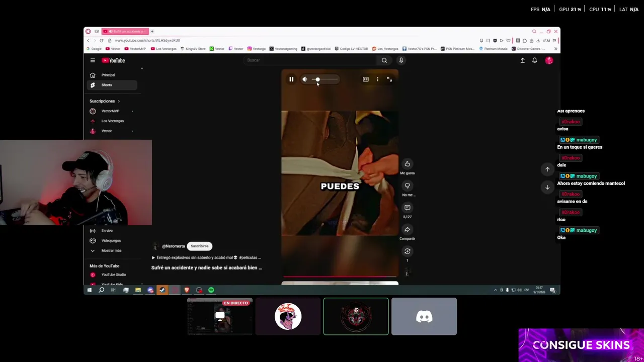644x362 pixels.
Task: Open Windows Start menu
Action: pyautogui.click(x=90, y=290)
